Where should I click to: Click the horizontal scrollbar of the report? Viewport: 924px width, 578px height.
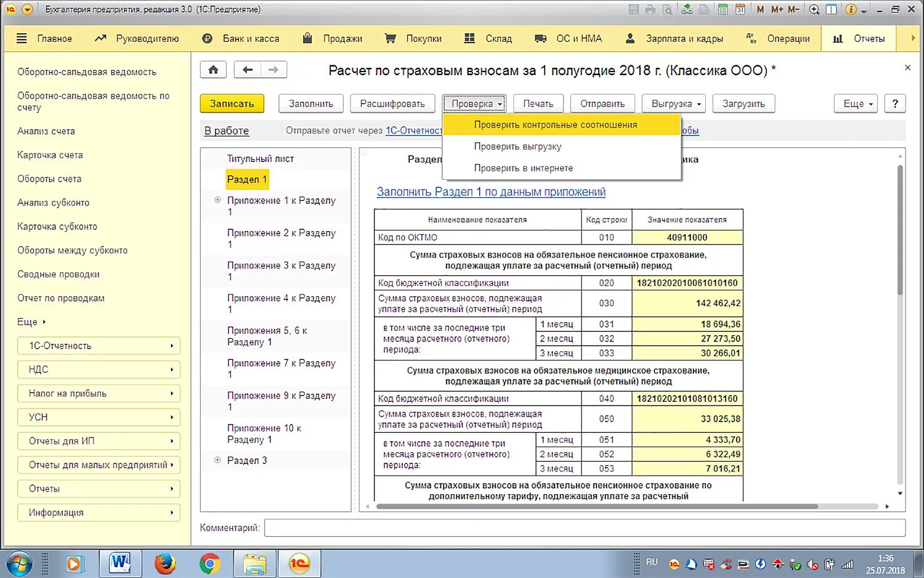[x=597, y=507]
